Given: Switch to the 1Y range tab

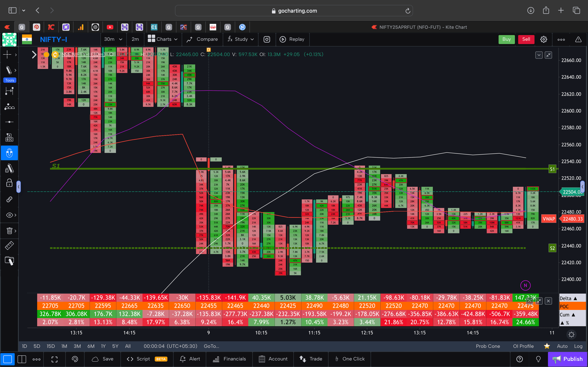Looking at the screenshot, I should pyautogui.click(x=103, y=346).
